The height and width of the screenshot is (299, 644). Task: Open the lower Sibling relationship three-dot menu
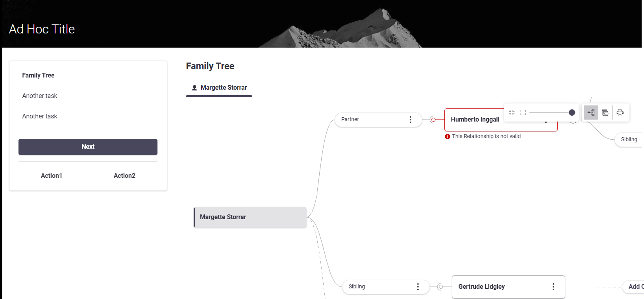pyautogui.click(x=418, y=287)
